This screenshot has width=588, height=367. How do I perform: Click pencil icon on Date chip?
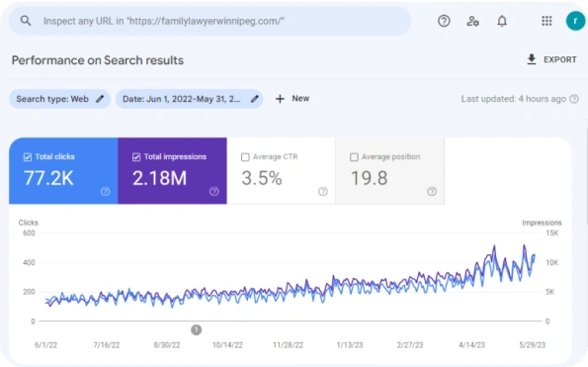tap(255, 99)
